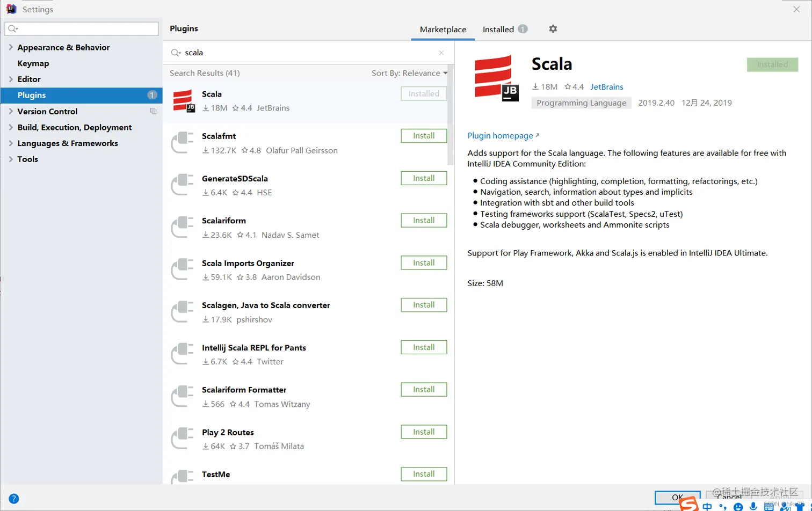The height and width of the screenshot is (511, 812).
Task: Install the GenerateSDScala plugin
Action: [424, 178]
